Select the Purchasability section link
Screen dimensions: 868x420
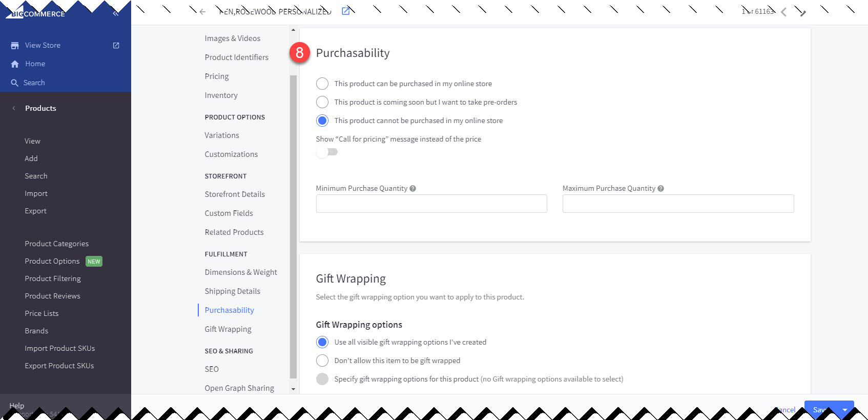(230, 310)
